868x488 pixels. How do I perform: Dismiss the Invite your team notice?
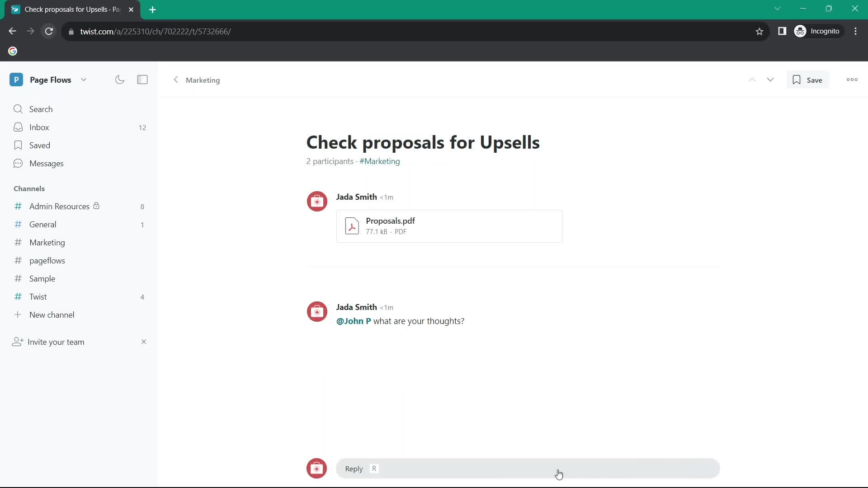click(143, 342)
